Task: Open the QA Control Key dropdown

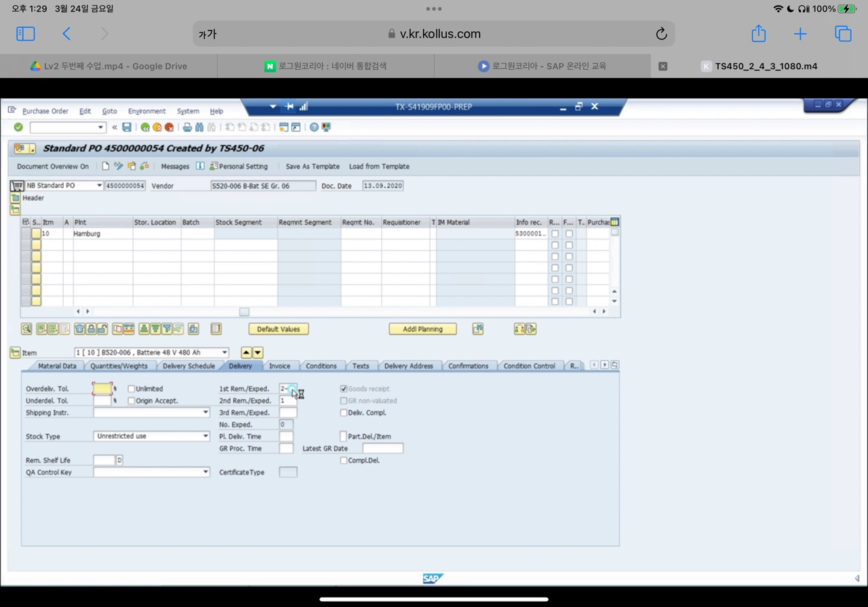Action: pos(205,472)
